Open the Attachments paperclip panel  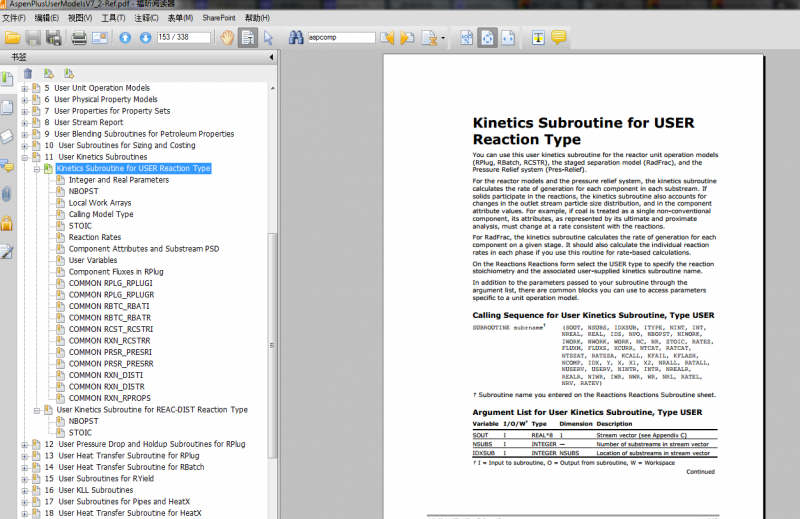(x=6, y=194)
